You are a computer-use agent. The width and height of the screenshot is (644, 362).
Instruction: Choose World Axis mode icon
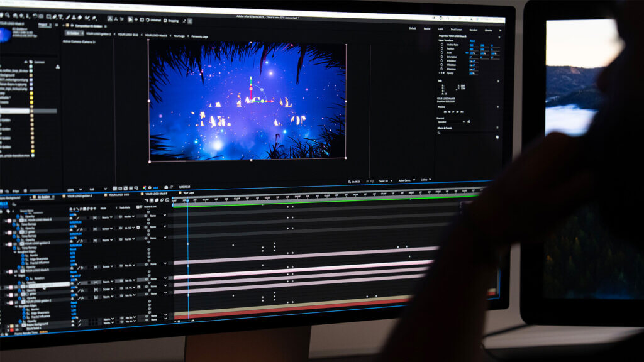coord(116,19)
